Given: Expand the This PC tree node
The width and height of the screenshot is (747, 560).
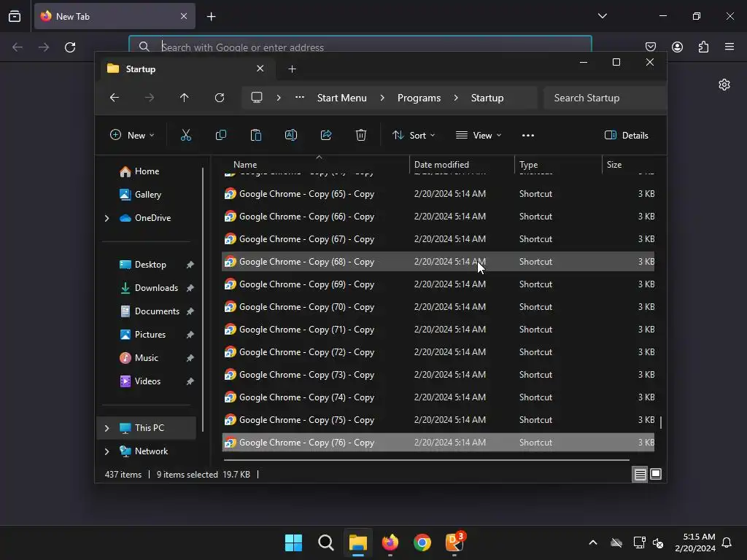Looking at the screenshot, I should tap(107, 428).
